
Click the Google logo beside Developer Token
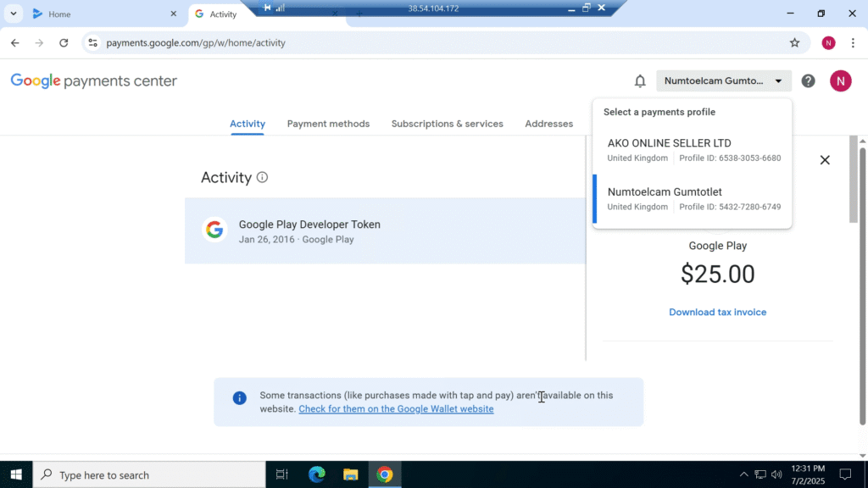pos(214,230)
